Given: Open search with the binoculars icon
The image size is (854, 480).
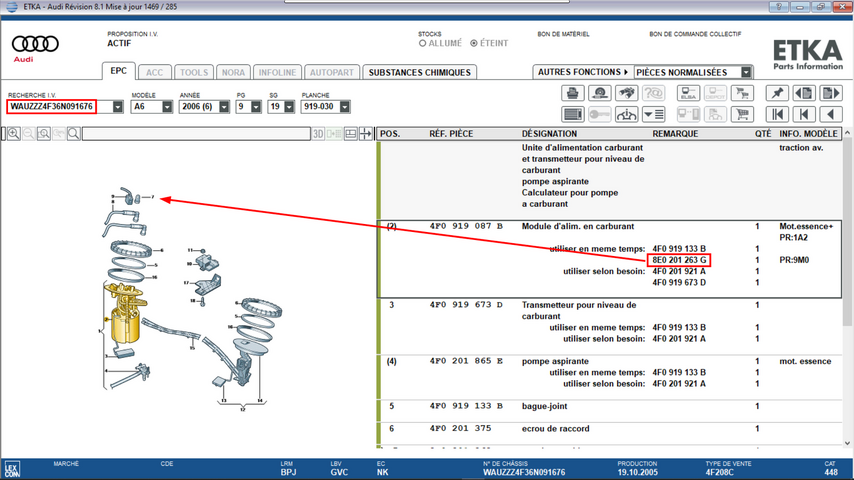Looking at the screenshot, I should click(x=626, y=93).
